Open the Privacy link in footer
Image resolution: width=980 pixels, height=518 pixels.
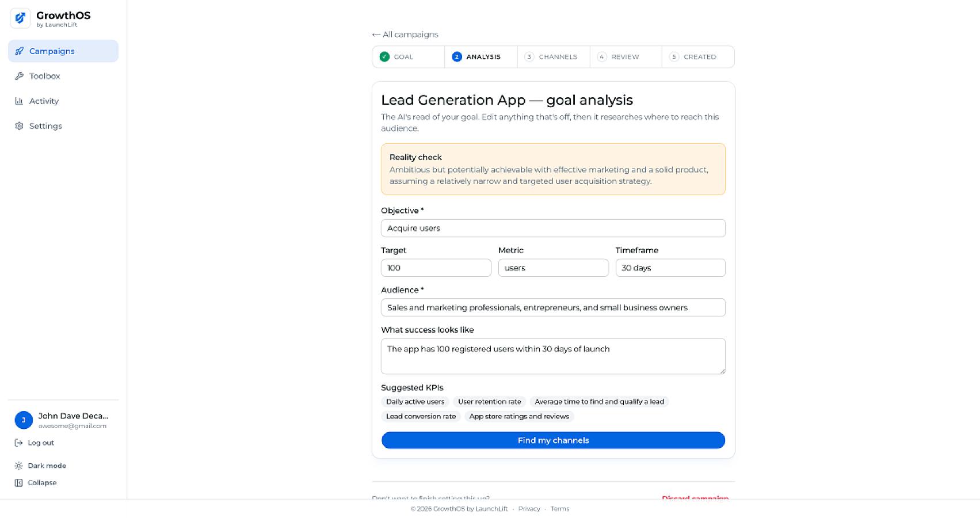[529, 509]
